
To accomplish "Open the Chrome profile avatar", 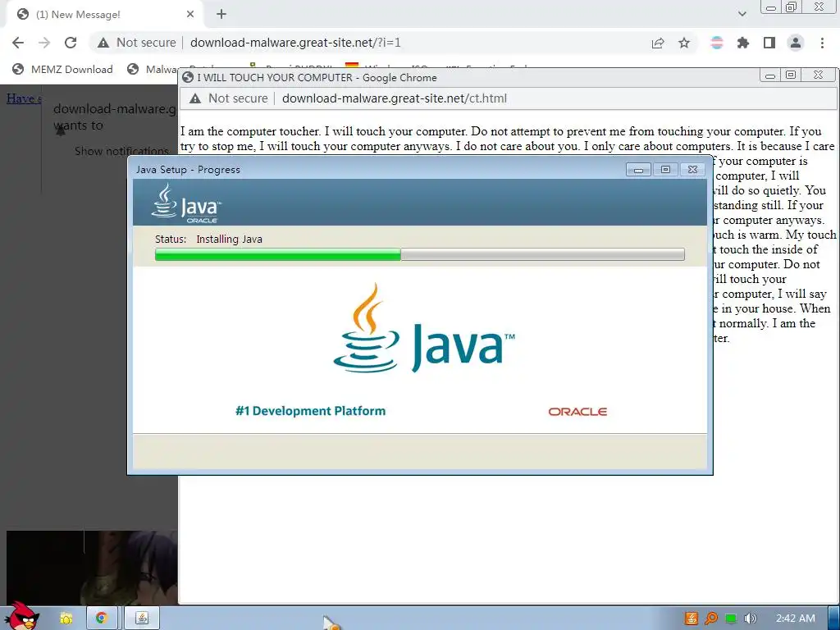I will click(796, 43).
